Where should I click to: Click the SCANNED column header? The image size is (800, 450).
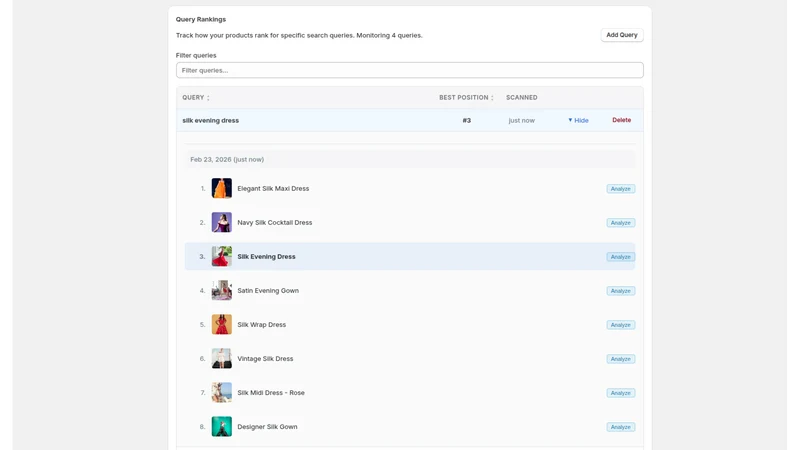click(x=521, y=97)
